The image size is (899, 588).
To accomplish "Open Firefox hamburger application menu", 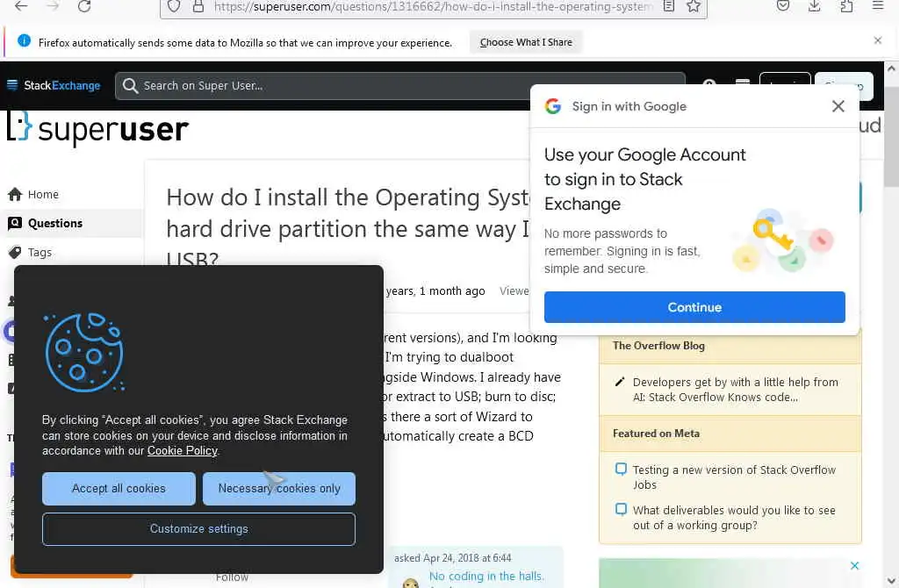I will (x=878, y=6).
